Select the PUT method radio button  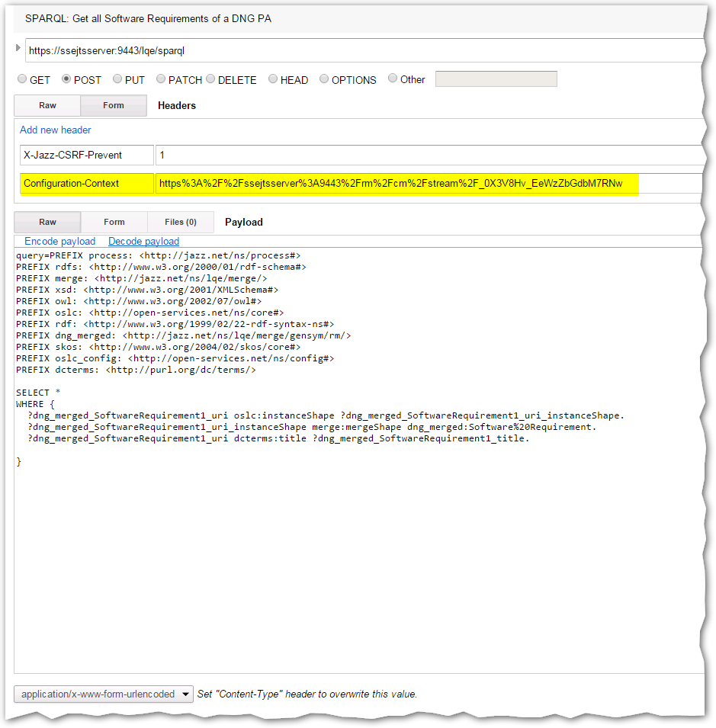click(117, 79)
